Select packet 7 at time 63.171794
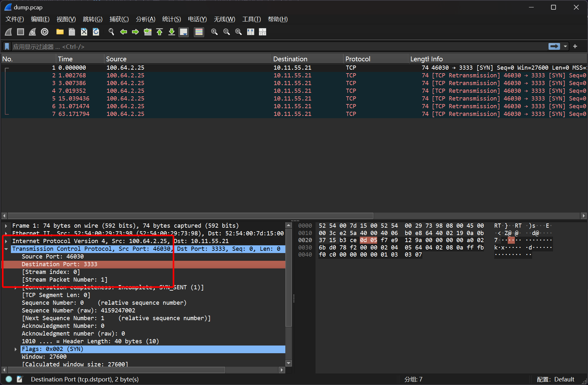The image size is (588, 385). [x=294, y=114]
